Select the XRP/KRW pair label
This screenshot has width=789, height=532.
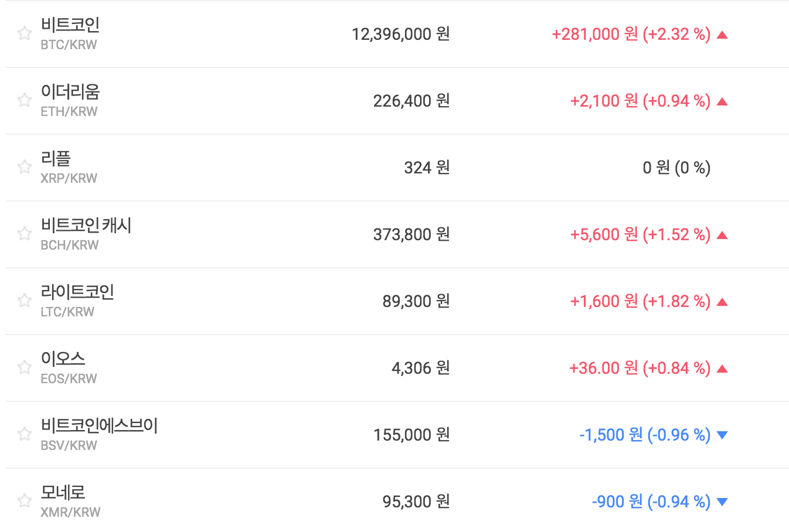pyautogui.click(x=69, y=179)
